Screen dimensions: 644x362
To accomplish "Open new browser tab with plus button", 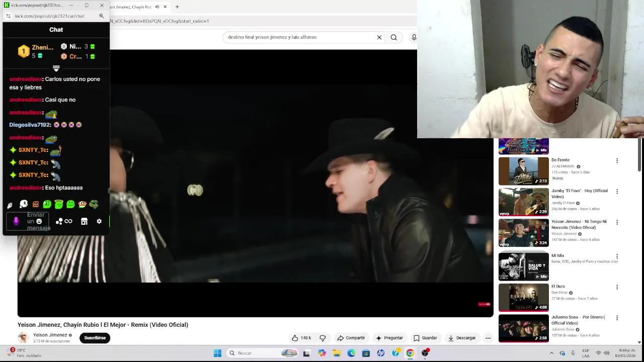I will pos(177,7).
